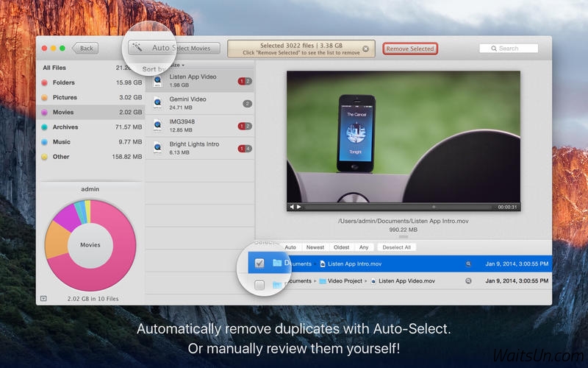
Task: Click the 00:00:31 time label
Action: 507,207
